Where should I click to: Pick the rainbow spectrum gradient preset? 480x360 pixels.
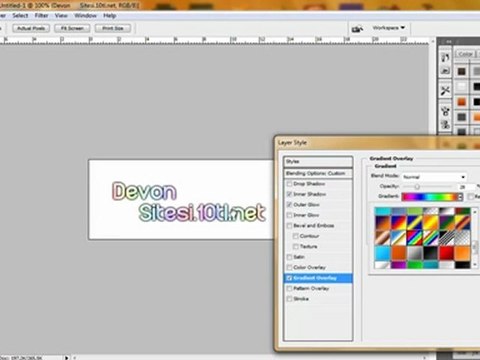pos(414,239)
